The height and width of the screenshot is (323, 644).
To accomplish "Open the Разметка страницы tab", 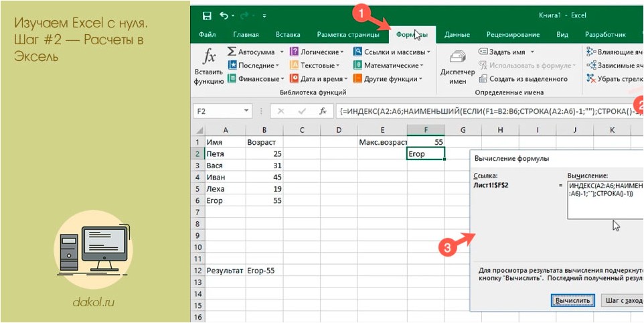I will point(348,35).
